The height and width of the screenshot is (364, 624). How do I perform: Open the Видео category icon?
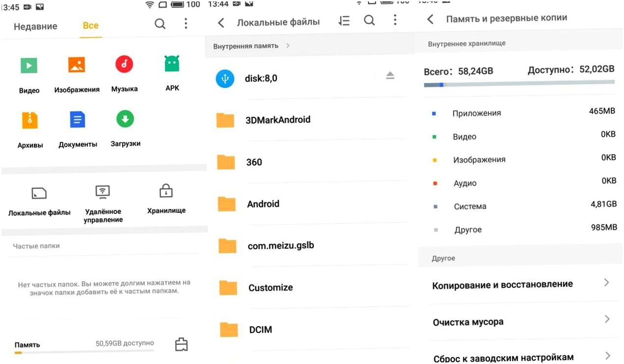click(29, 65)
